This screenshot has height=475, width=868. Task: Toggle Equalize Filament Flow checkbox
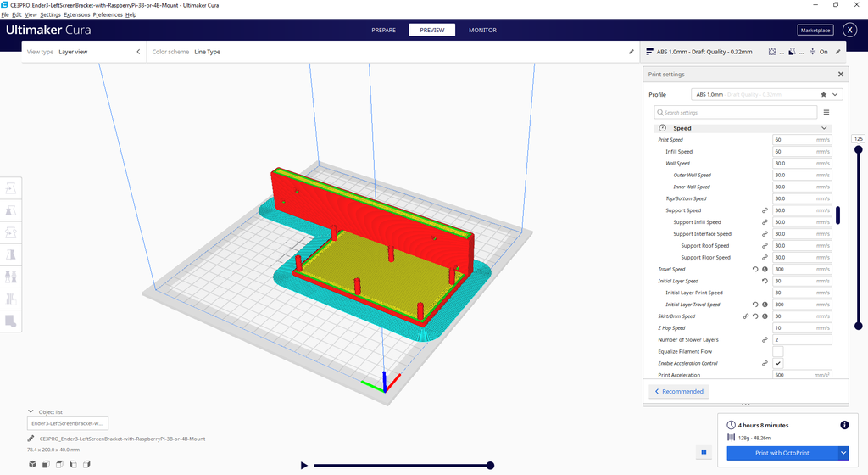[778, 351]
